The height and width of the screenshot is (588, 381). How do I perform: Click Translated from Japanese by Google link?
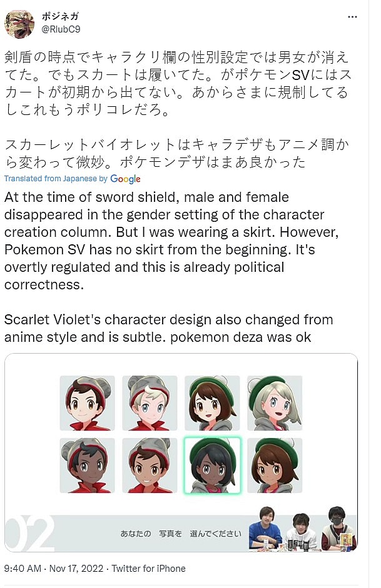tap(72, 179)
